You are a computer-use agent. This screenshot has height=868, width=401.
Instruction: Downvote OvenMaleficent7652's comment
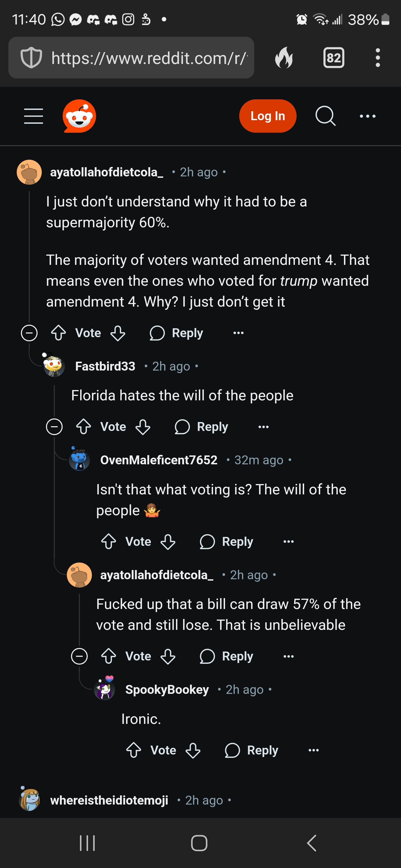[168, 541]
